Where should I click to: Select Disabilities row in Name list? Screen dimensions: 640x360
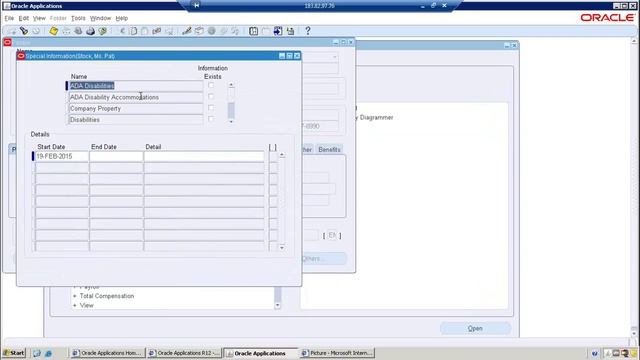coord(136,119)
